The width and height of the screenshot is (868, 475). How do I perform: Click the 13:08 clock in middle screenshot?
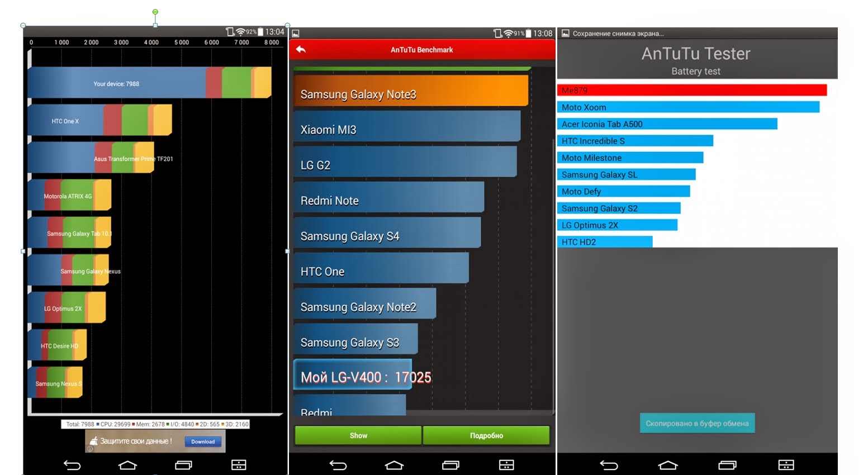543,34
